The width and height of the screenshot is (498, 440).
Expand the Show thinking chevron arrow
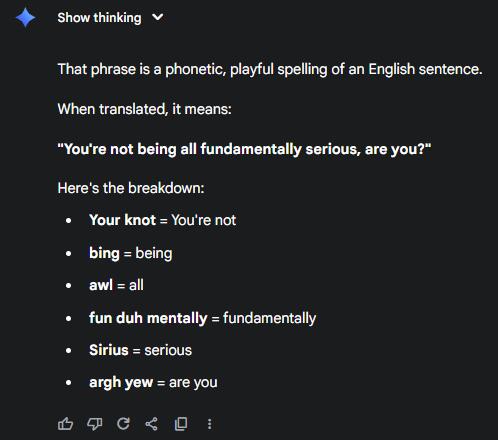click(158, 17)
